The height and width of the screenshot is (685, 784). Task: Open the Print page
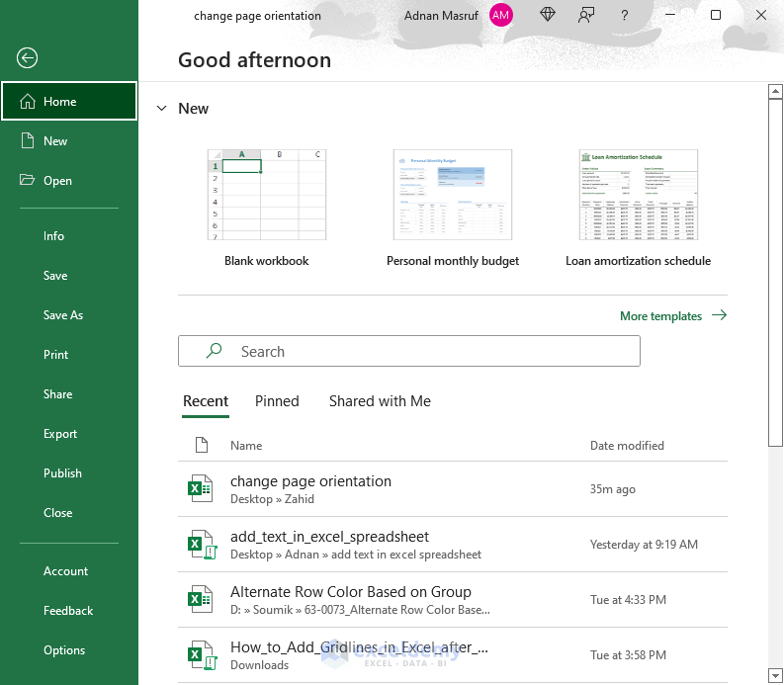click(69, 355)
